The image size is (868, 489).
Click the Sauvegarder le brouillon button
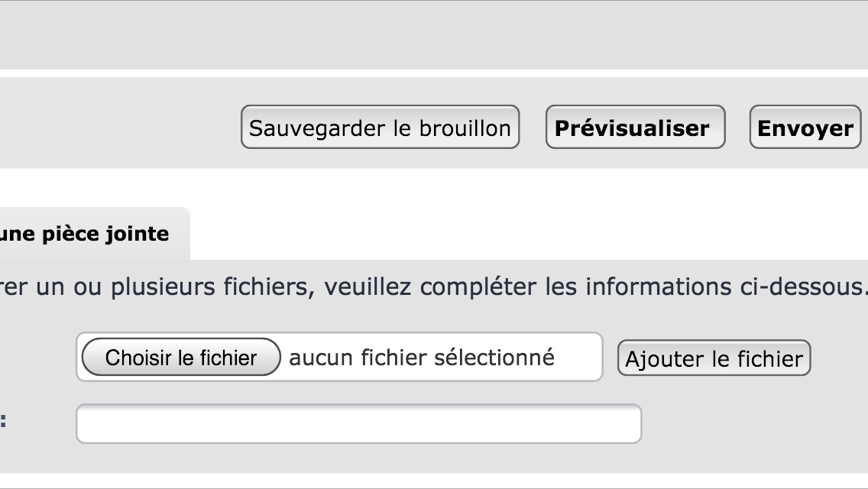point(380,128)
